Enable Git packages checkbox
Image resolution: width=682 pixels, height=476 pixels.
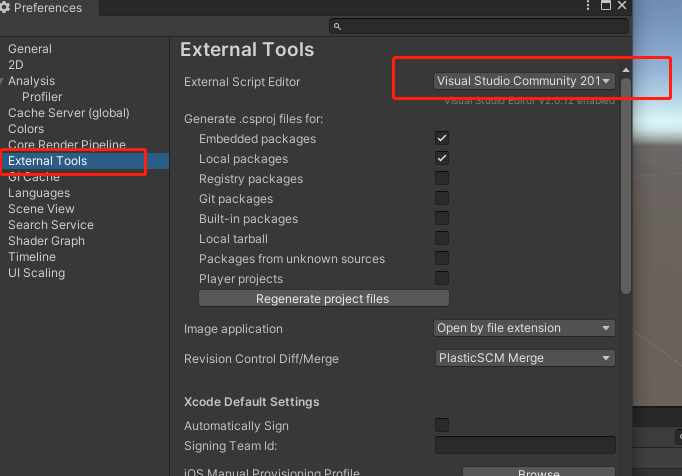(442, 198)
